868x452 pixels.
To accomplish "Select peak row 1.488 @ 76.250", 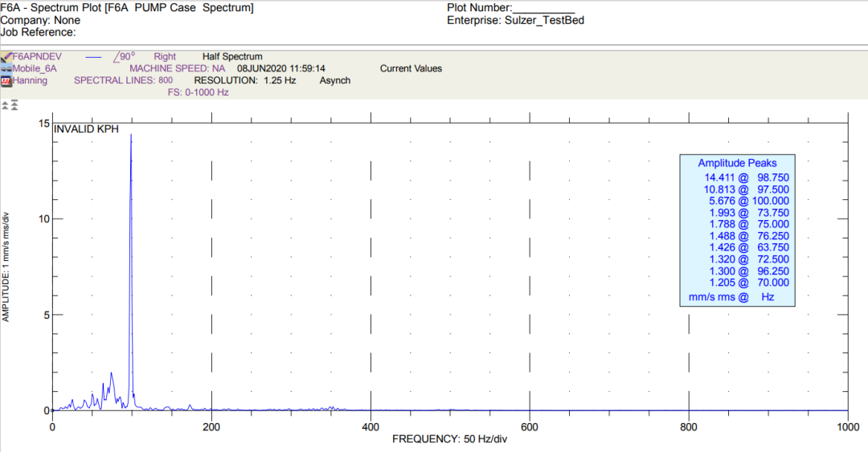I will click(749, 236).
